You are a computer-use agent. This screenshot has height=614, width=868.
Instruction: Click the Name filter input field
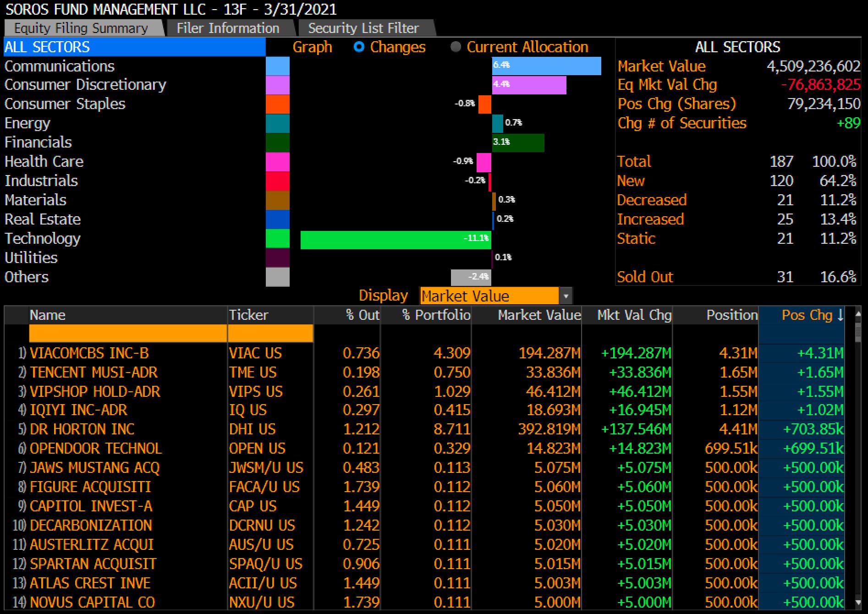128,333
